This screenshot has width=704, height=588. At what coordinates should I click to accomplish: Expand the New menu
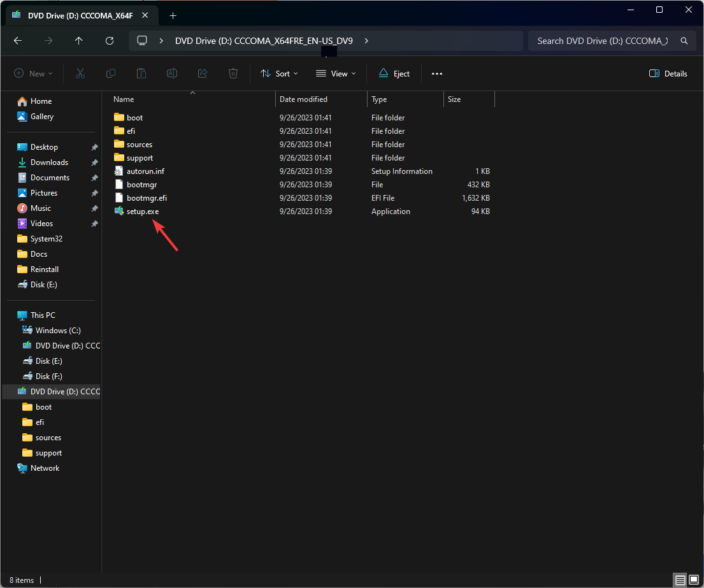(x=33, y=73)
